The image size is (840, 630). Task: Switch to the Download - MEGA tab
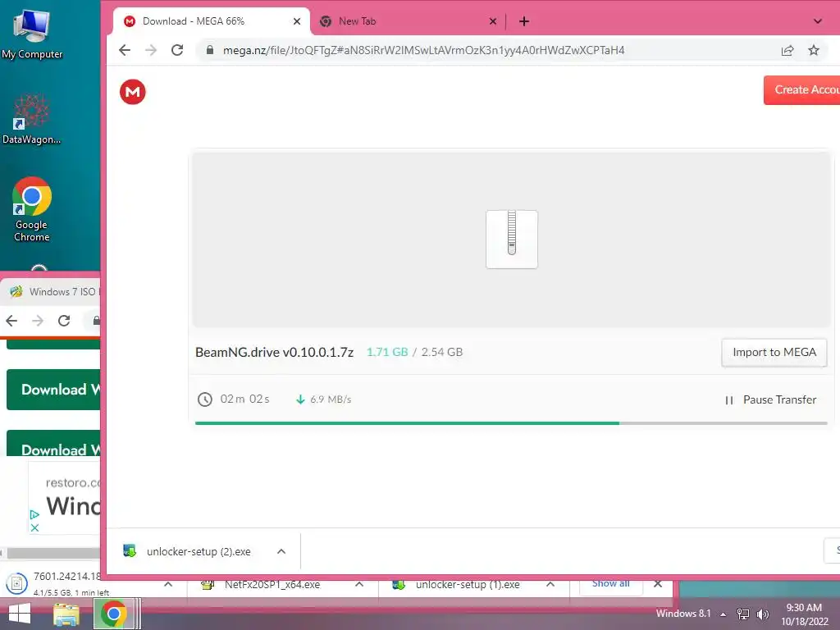point(212,21)
